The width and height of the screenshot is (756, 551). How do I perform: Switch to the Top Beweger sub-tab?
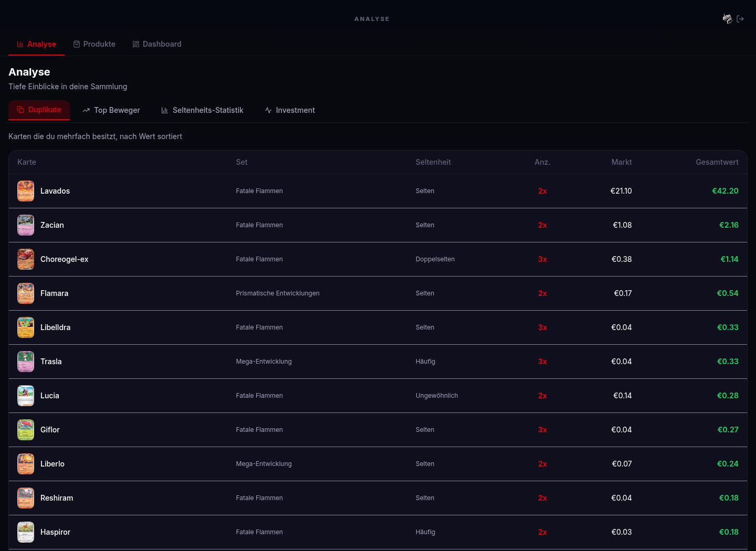pos(111,110)
